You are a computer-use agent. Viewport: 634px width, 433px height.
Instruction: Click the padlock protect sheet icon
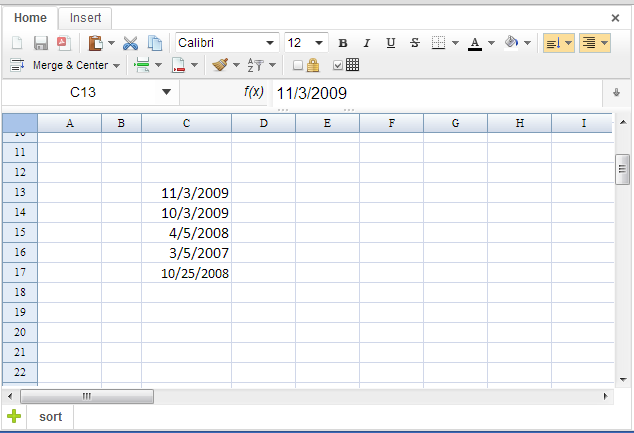[313, 65]
